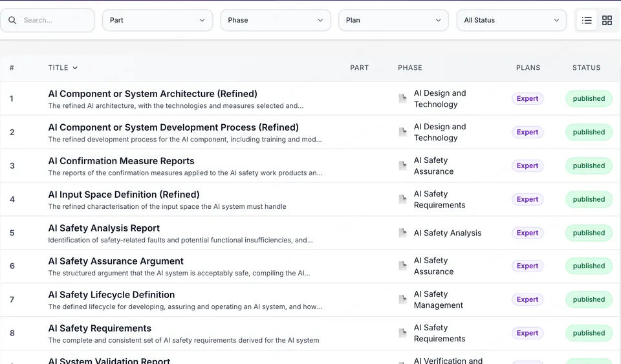This screenshot has width=621, height=364.
Task: Click published status in row 2
Action: click(x=589, y=132)
